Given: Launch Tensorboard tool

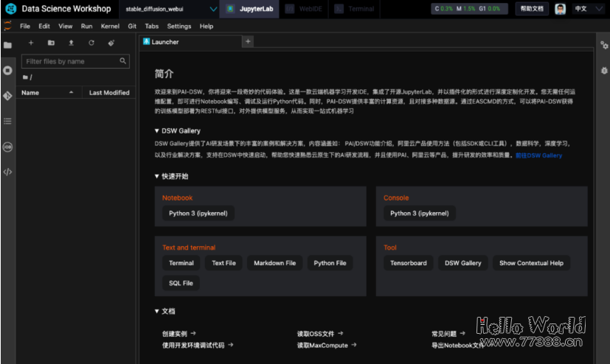Looking at the screenshot, I should pos(409,263).
